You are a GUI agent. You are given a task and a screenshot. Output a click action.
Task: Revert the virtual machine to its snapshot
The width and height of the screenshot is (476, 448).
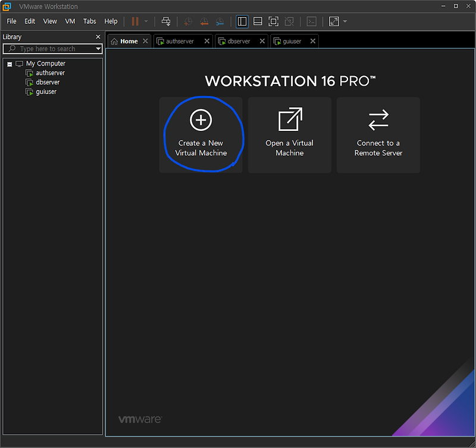(x=204, y=21)
